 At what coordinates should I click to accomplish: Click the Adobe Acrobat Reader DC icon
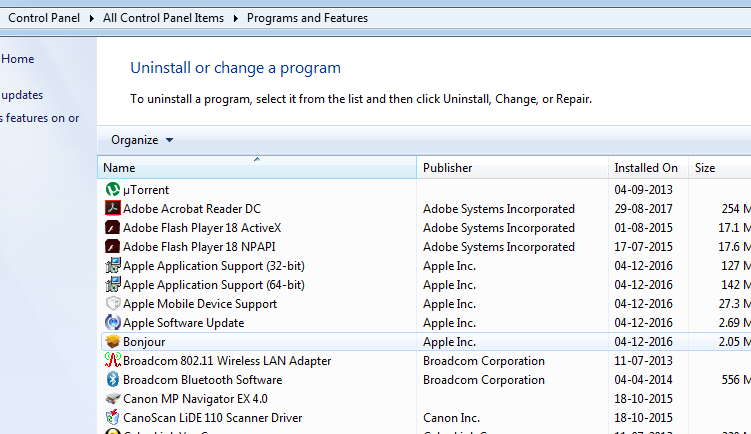[113, 209]
